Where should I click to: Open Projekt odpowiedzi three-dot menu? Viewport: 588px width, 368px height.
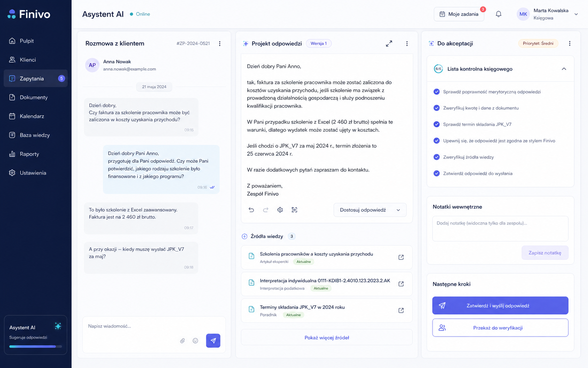[x=407, y=43]
